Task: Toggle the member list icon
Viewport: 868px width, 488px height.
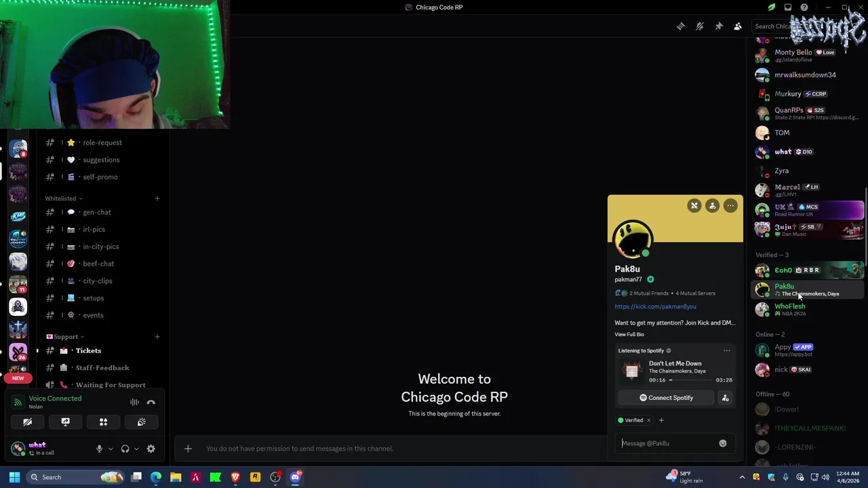Action: pyautogui.click(x=738, y=26)
